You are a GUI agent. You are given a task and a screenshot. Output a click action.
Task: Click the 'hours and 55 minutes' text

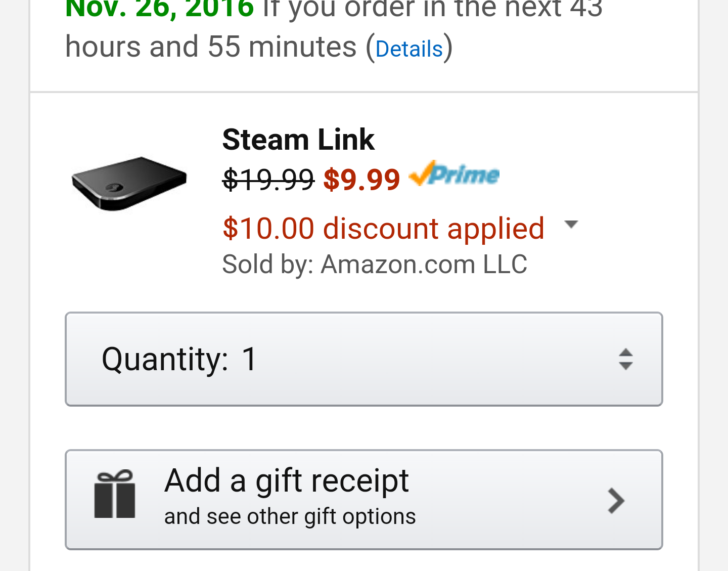211,47
